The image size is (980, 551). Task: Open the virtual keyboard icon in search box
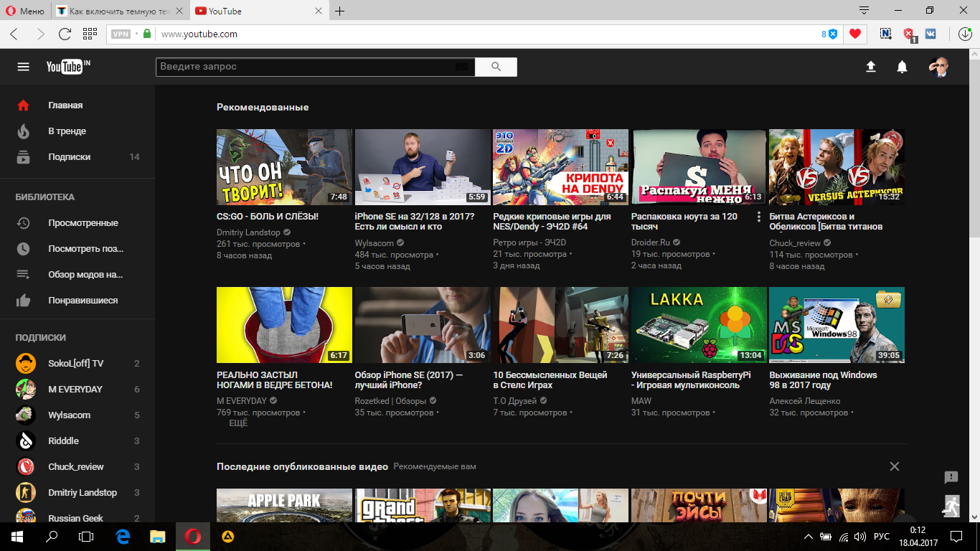(x=461, y=67)
